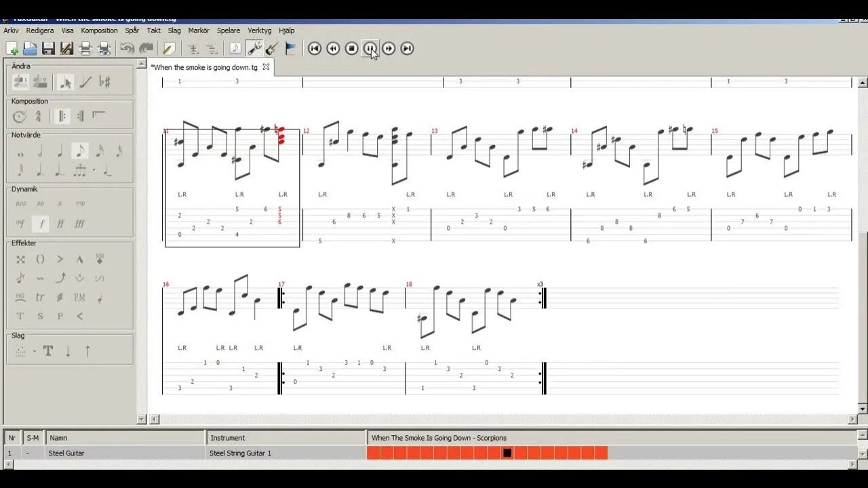Viewport: 868px width, 488px height.
Task: Jump to last measure playback button
Action: tap(407, 48)
